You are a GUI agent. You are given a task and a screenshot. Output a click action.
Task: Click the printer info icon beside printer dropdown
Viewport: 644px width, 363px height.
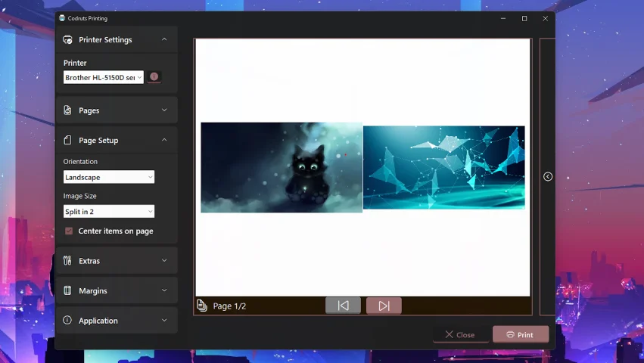(x=154, y=77)
